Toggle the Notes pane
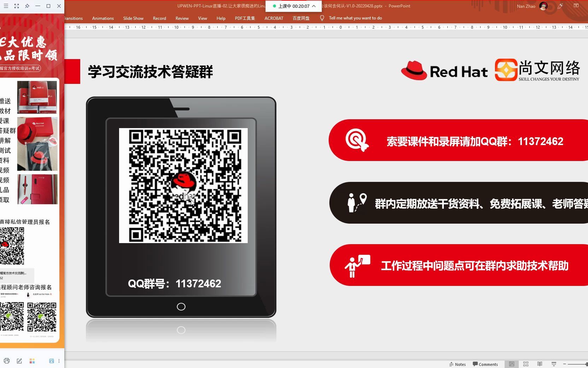The image size is (588, 368). tap(458, 364)
